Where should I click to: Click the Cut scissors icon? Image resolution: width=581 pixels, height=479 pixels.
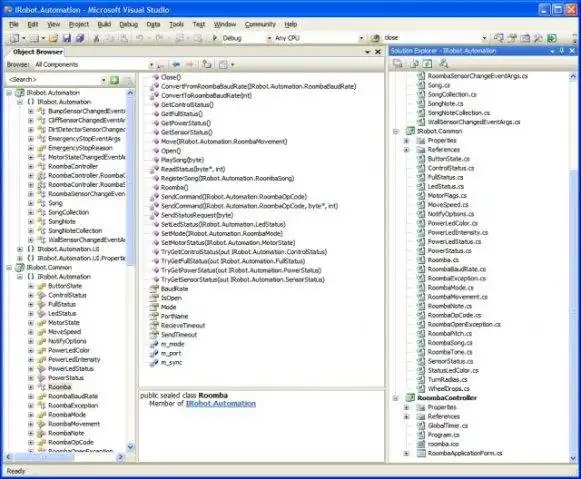96,38
